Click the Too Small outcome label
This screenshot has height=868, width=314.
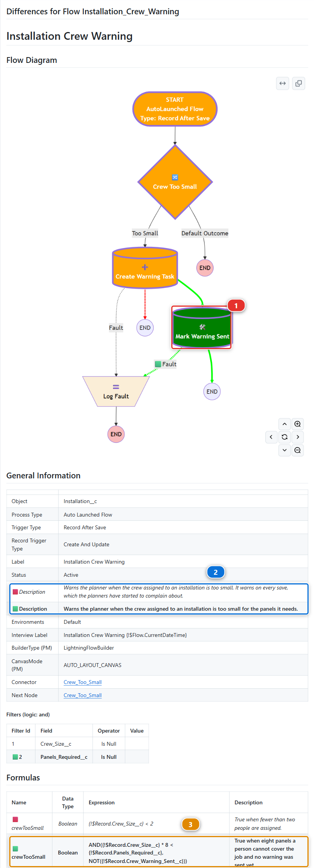[x=145, y=233]
